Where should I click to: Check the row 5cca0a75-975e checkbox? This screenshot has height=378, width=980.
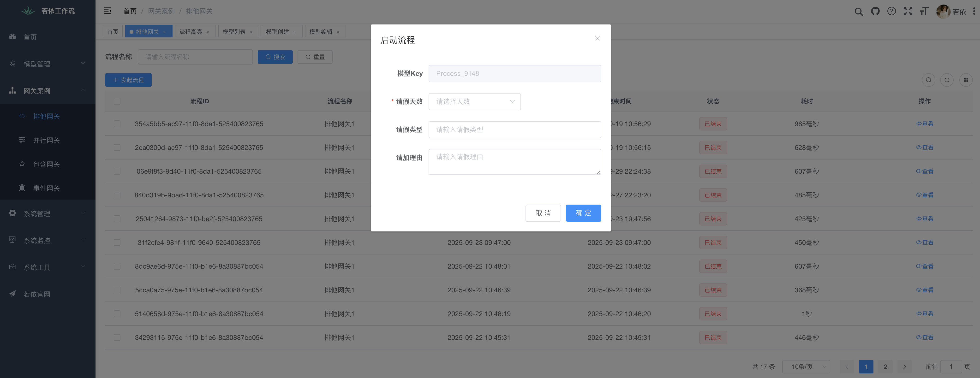click(x=117, y=290)
